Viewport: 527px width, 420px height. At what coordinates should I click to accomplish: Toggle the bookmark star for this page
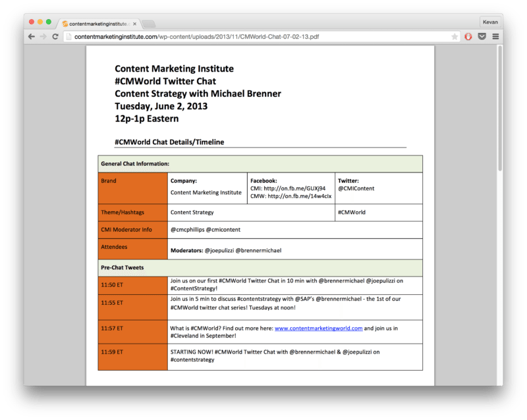(x=455, y=37)
